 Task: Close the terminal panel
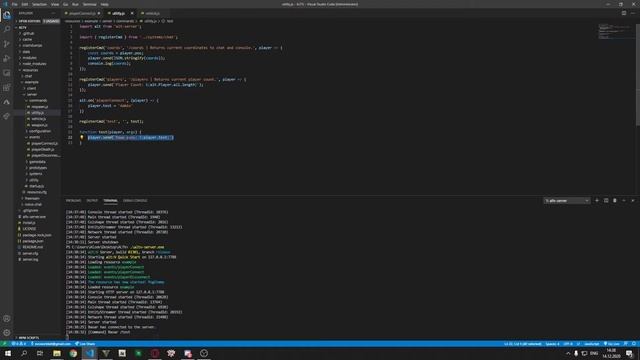pyautogui.click(x=633, y=200)
